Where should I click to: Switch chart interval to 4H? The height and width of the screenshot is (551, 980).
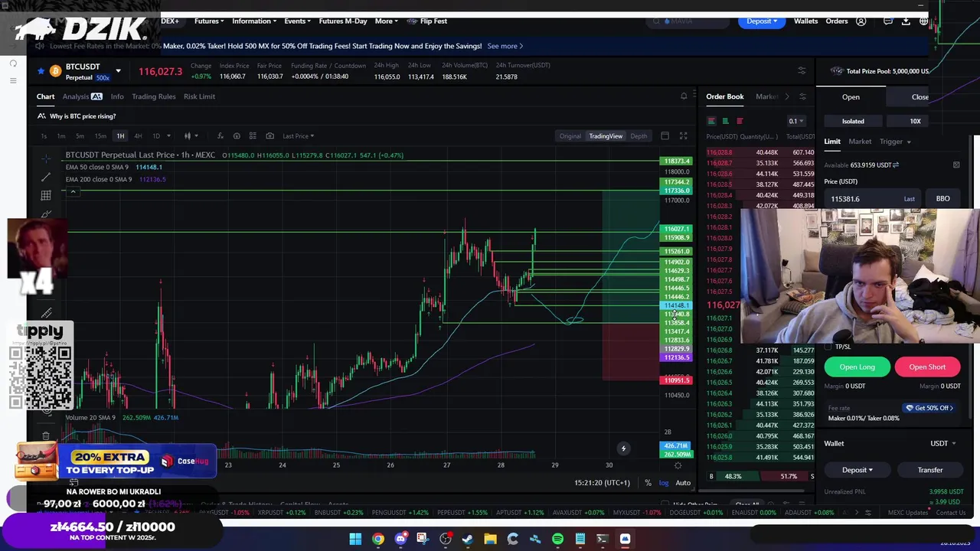click(138, 136)
